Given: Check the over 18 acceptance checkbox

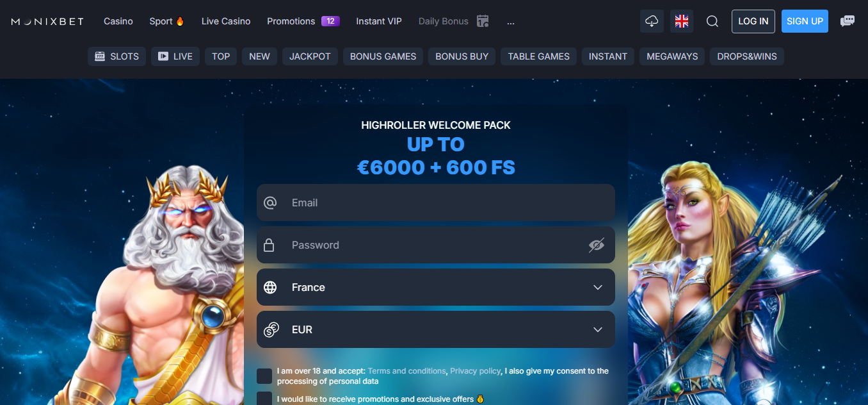Looking at the screenshot, I should 264,376.
